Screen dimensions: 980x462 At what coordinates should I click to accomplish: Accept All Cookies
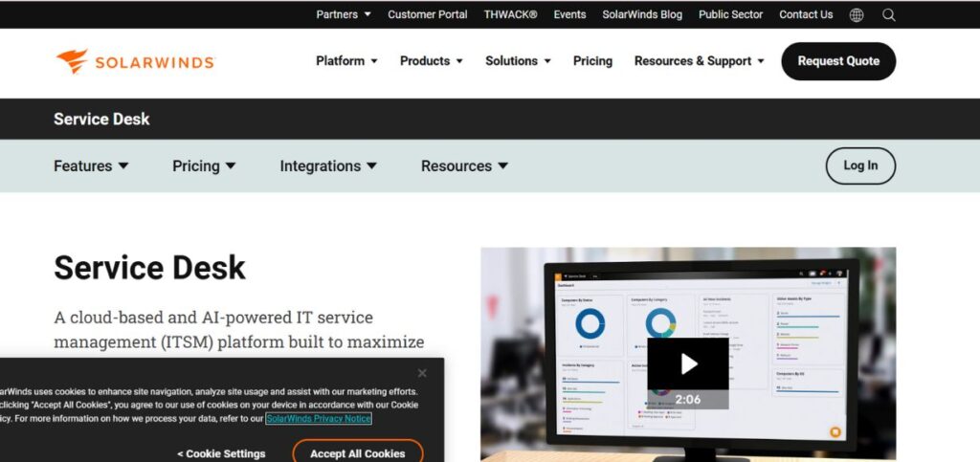[x=358, y=453]
